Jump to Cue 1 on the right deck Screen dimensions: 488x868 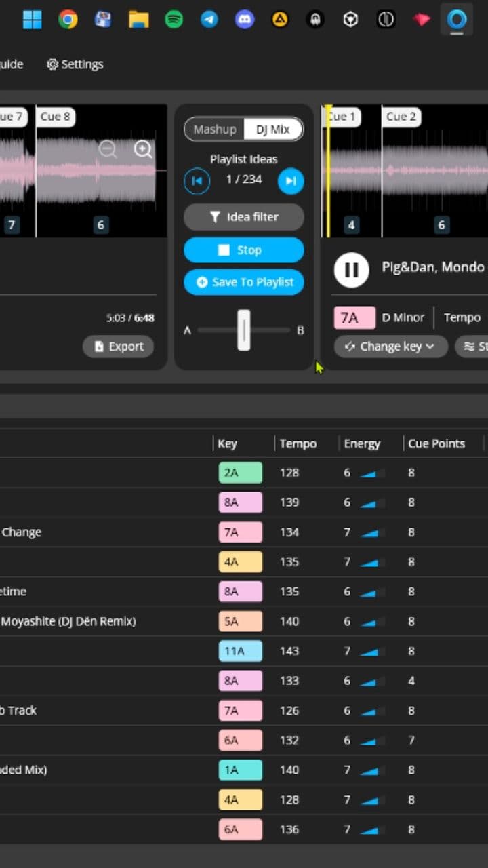coord(342,117)
